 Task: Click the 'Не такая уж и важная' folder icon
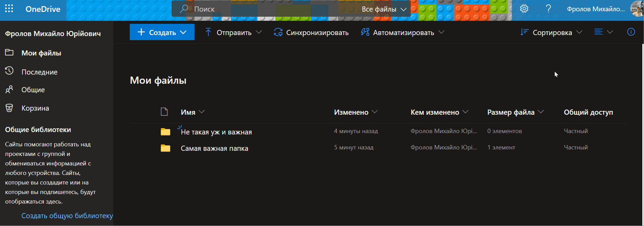coord(166,132)
